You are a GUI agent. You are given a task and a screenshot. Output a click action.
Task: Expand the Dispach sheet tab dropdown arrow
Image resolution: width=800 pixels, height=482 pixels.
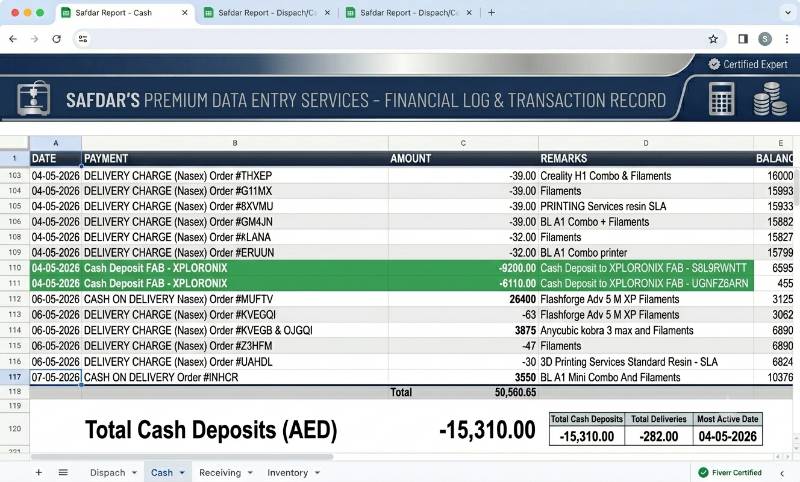(x=135, y=473)
